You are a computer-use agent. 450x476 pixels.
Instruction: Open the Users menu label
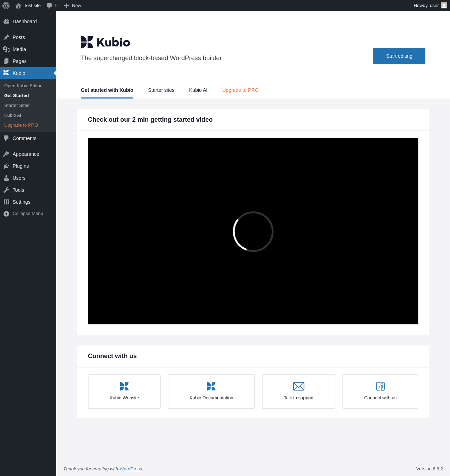(19, 178)
